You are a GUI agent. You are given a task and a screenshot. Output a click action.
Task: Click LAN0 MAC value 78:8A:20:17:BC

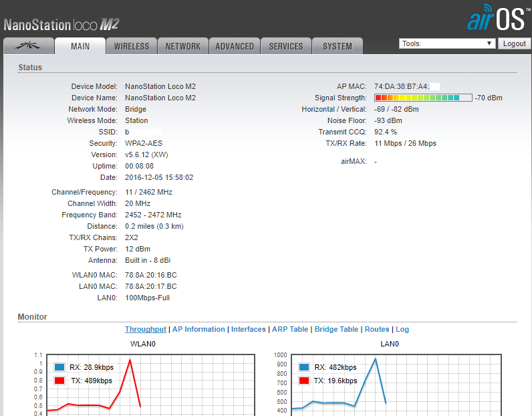tap(150, 287)
